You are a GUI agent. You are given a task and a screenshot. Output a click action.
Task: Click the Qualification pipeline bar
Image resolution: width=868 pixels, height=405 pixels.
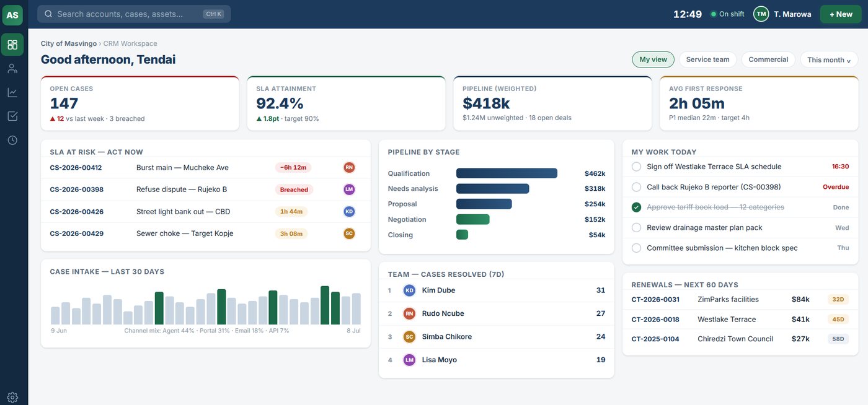click(x=507, y=173)
